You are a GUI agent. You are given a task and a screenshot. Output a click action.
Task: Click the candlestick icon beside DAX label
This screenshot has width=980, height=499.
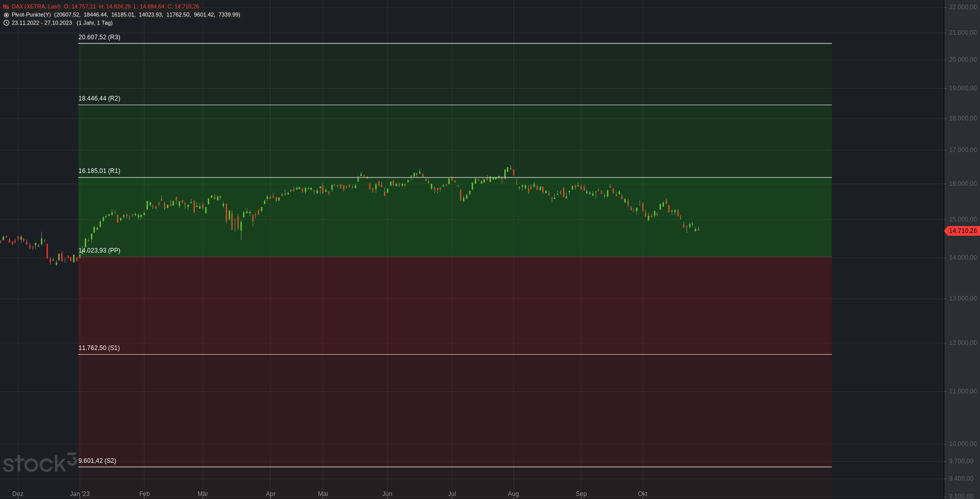(6, 7)
